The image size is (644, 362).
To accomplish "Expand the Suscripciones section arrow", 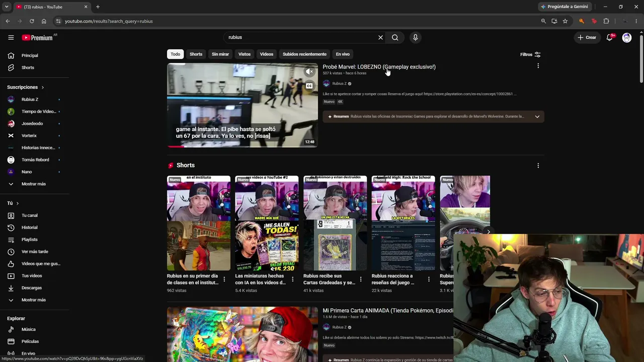I will point(42,87).
